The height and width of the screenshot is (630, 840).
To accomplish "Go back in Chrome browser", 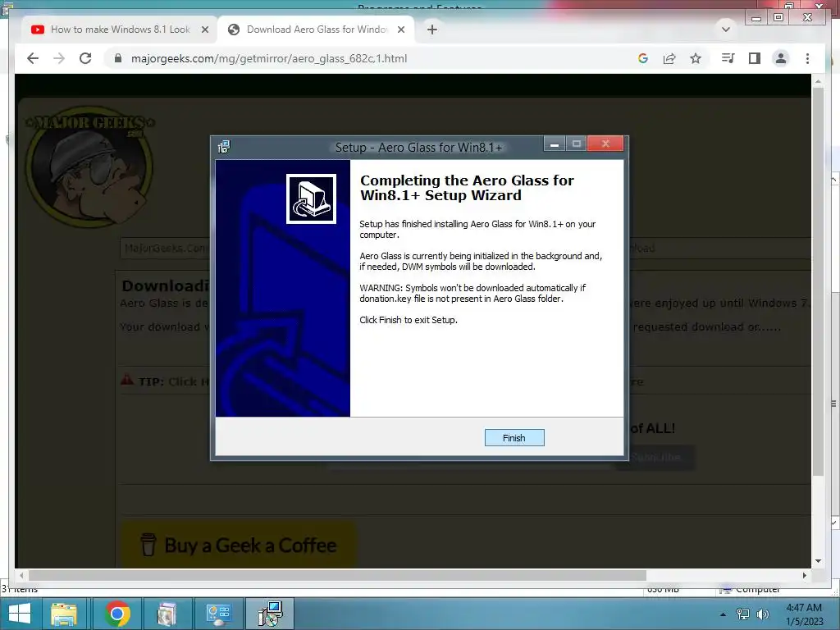I will coord(33,58).
